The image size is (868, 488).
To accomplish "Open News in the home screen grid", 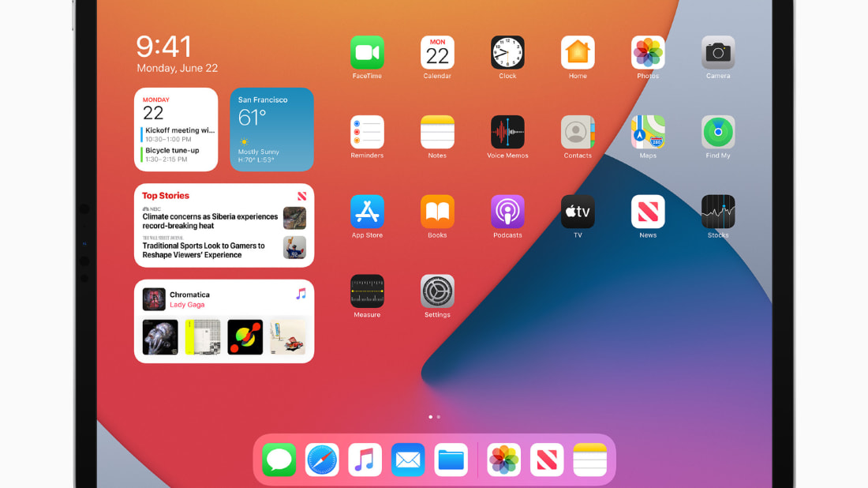I will pos(648,212).
